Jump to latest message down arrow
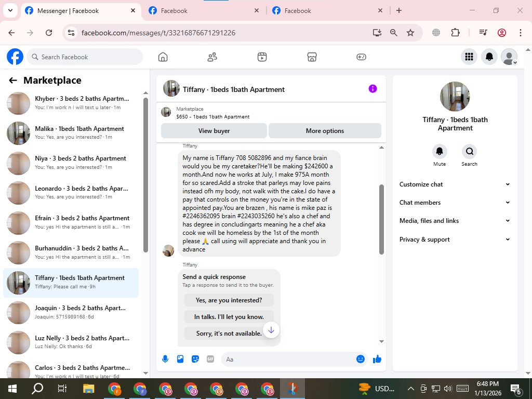Viewport: 532px width, 399px height. point(271,330)
